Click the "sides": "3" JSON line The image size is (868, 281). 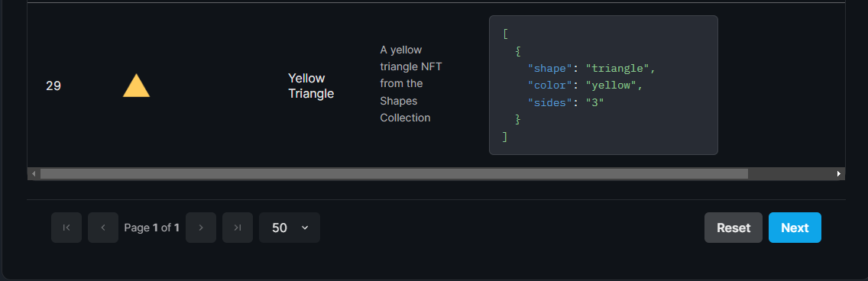click(x=565, y=102)
